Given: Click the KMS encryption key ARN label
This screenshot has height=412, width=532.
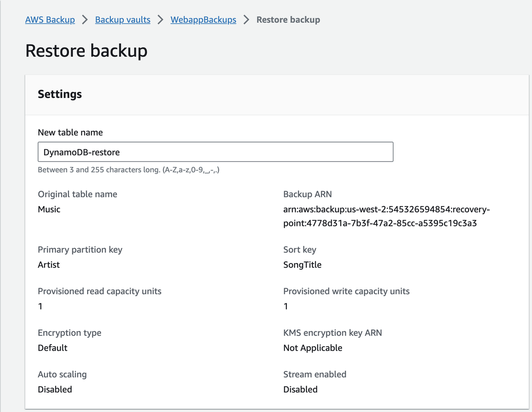Looking at the screenshot, I should coord(333,333).
